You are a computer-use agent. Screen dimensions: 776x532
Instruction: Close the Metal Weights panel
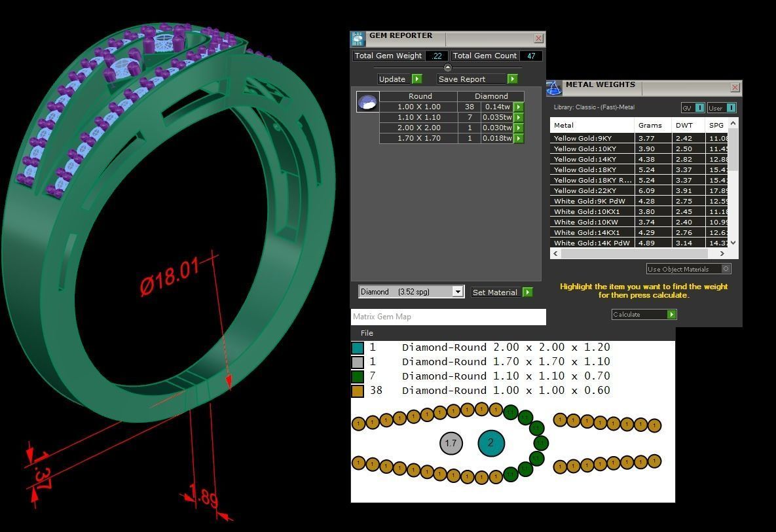pyautogui.click(x=735, y=88)
